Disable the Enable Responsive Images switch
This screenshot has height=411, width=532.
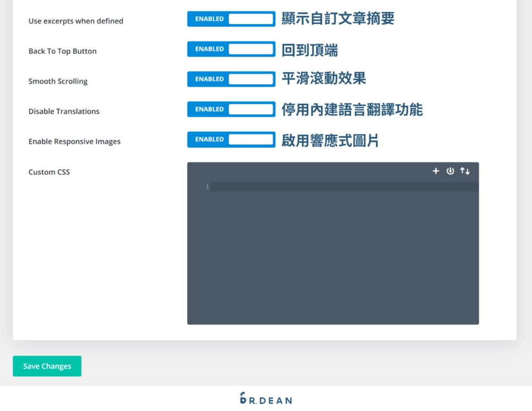(x=231, y=139)
